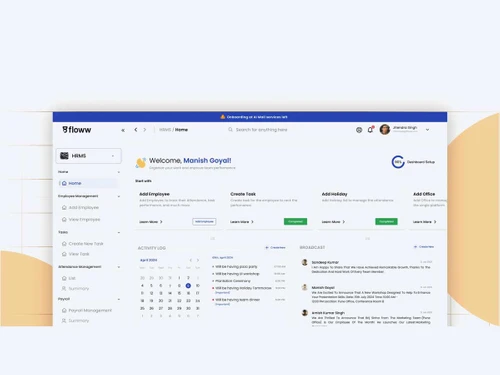Viewport: 500px width, 375px height.
Task: Go forward using the right arrow in header
Action: (145, 130)
